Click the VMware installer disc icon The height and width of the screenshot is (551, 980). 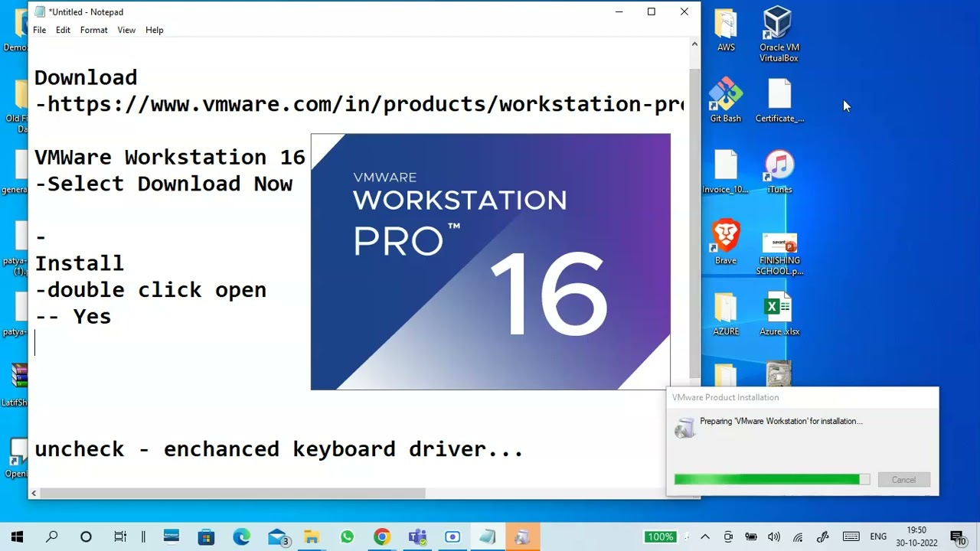tap(684, 428)
